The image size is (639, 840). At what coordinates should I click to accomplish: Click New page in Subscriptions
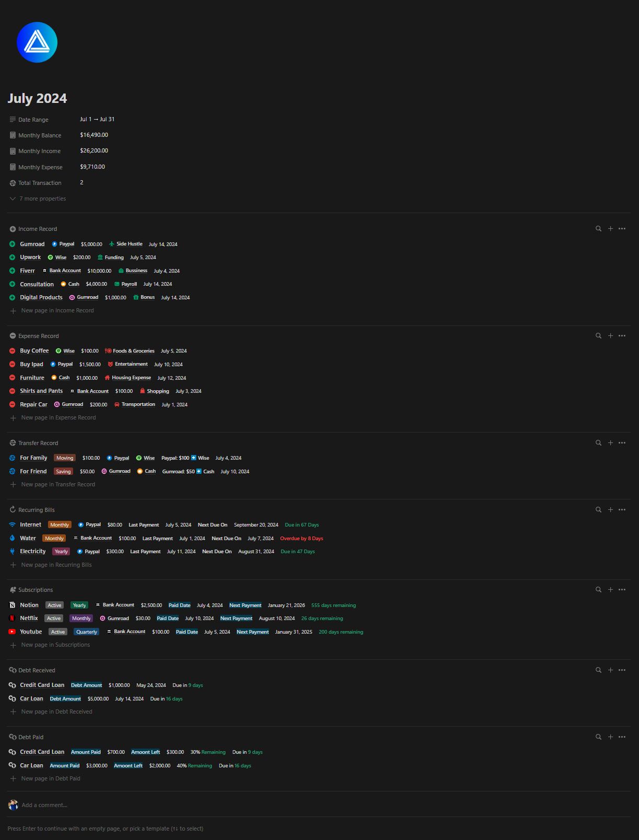click(50, 645)
